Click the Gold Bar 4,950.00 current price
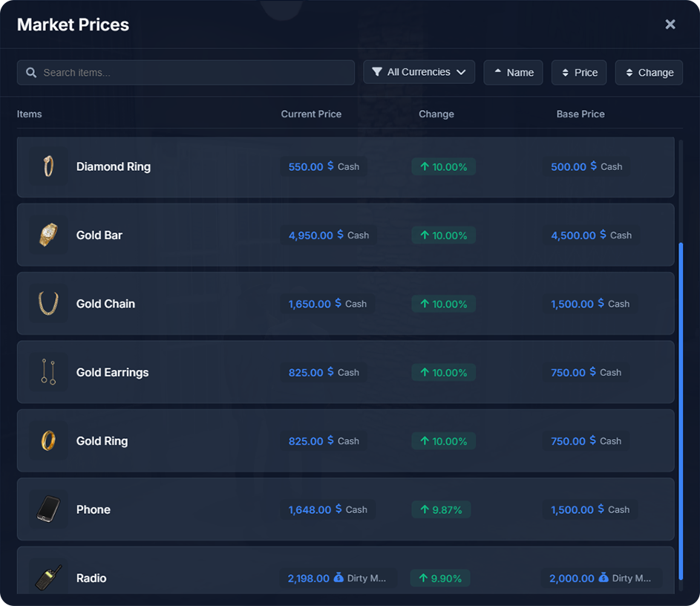The width and height of the screenshot is (700, 606). [311, 235]
